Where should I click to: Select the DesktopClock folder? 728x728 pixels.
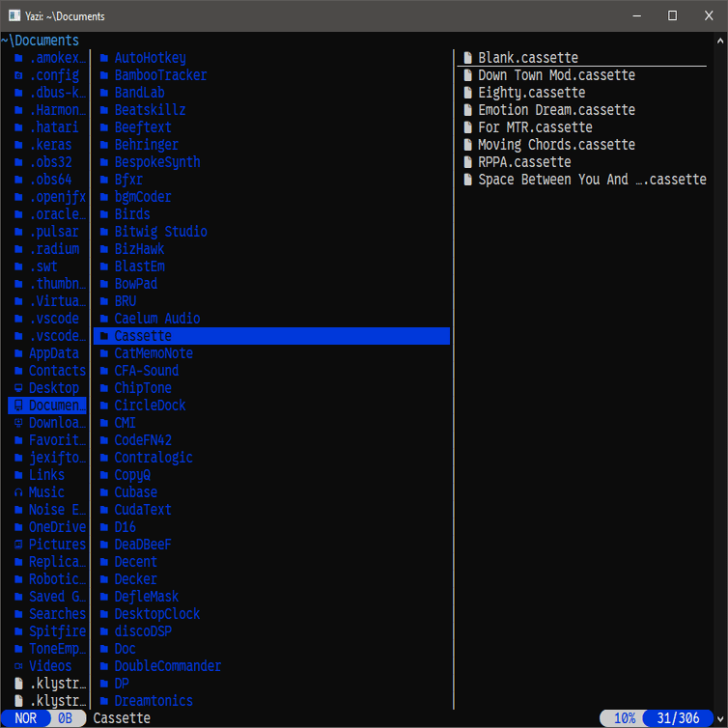(271, 614)
